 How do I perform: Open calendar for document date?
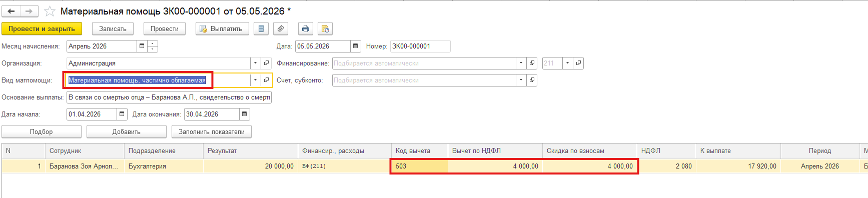(356, 46)
